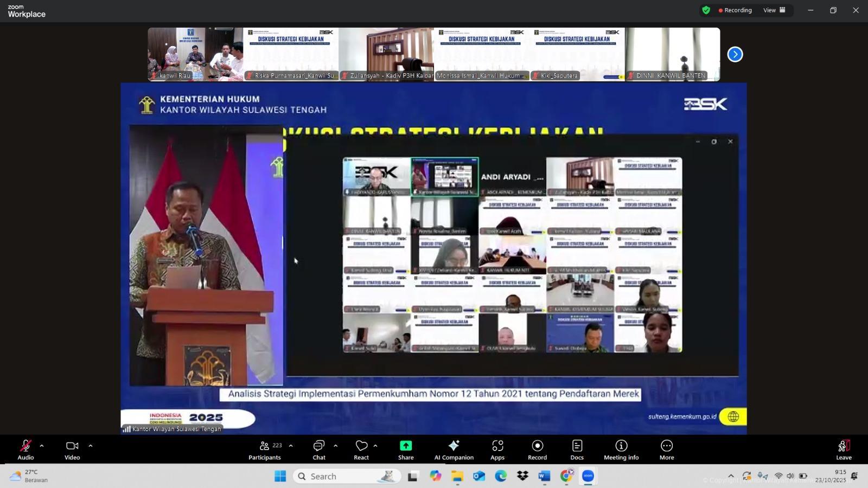Expand video options arrow next to Video

(90, 446)
